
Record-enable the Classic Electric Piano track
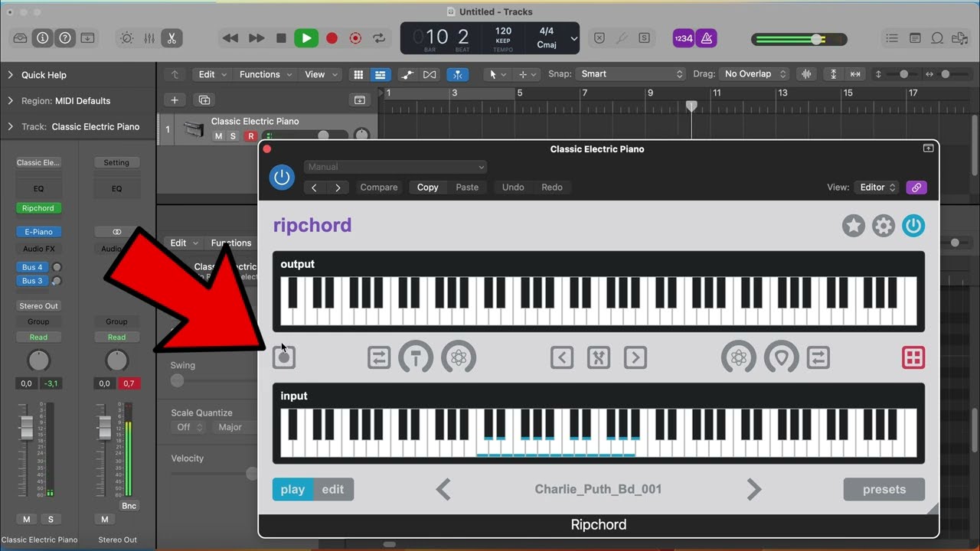(250, 136)
